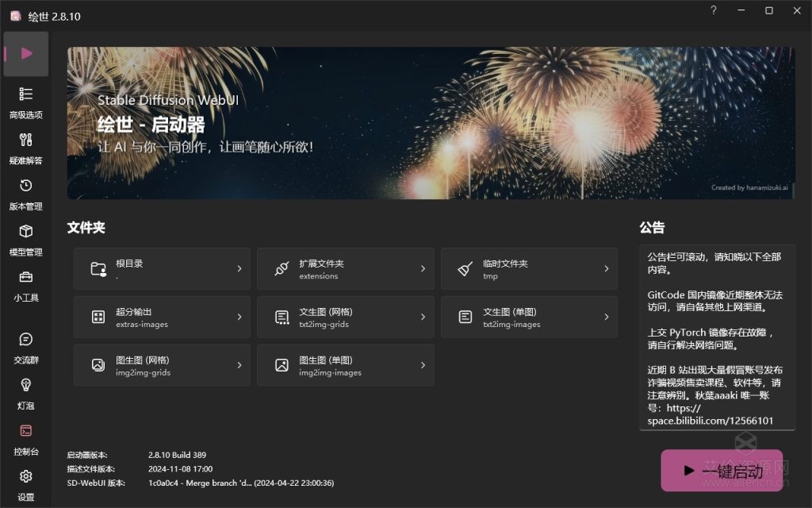Image resolution: width=812 pixels, height=508 pixels.
Task: Open 版本管理 version management in sidebar
Action: tap(26, 194)
